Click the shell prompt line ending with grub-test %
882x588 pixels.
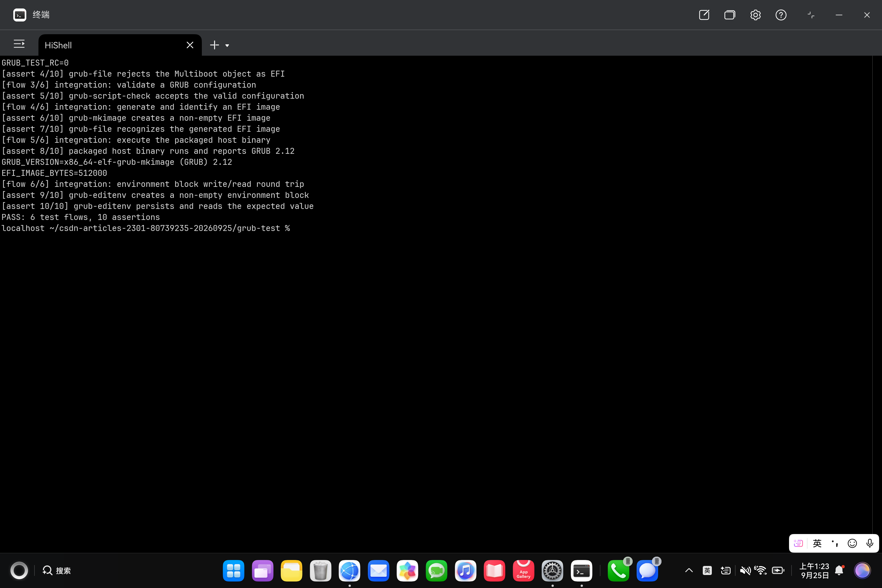pos(146,228)
